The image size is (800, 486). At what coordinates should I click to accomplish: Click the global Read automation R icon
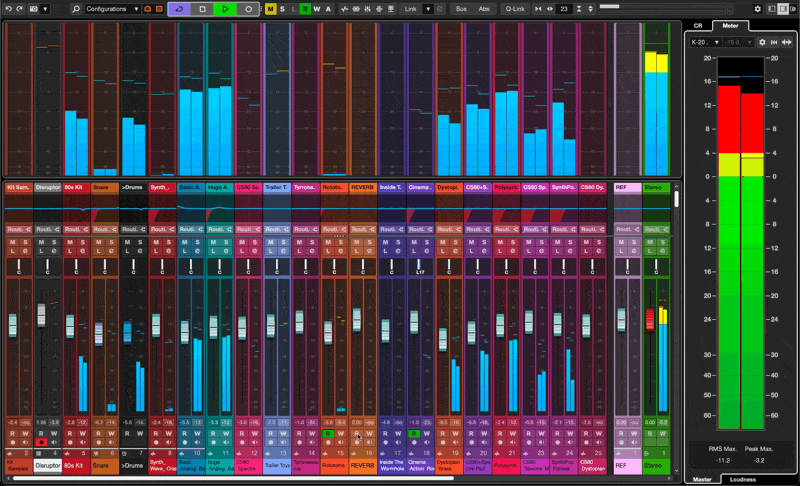[x=305, y=8]
